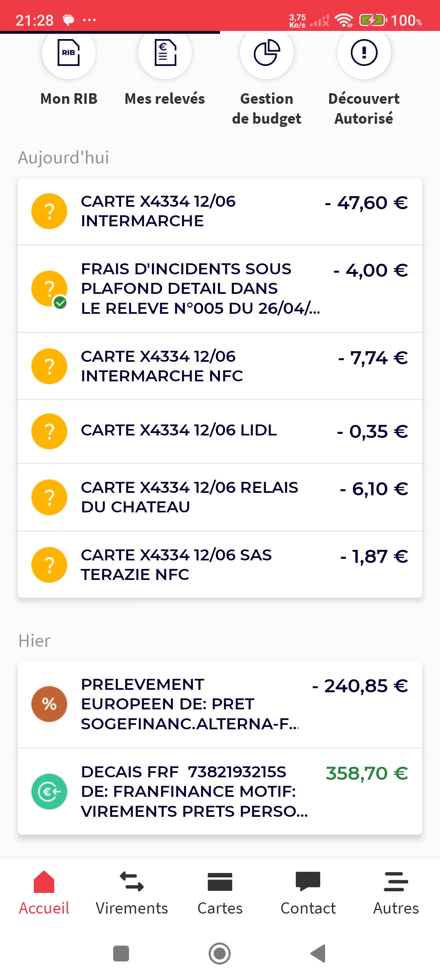Viewport: 440px width, 980px height.
Task: Open the RELAIS DU CHATEAU transaction
Action: coord(220,497)
